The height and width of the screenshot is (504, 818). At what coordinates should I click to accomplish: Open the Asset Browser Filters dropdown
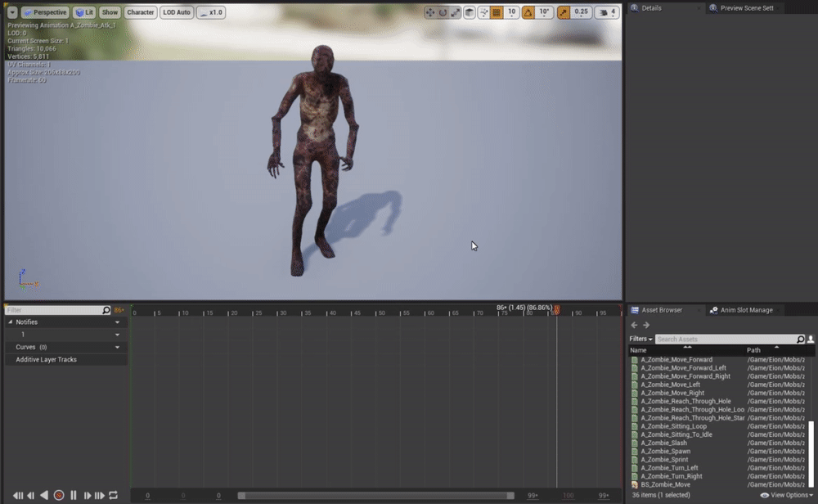640,339
